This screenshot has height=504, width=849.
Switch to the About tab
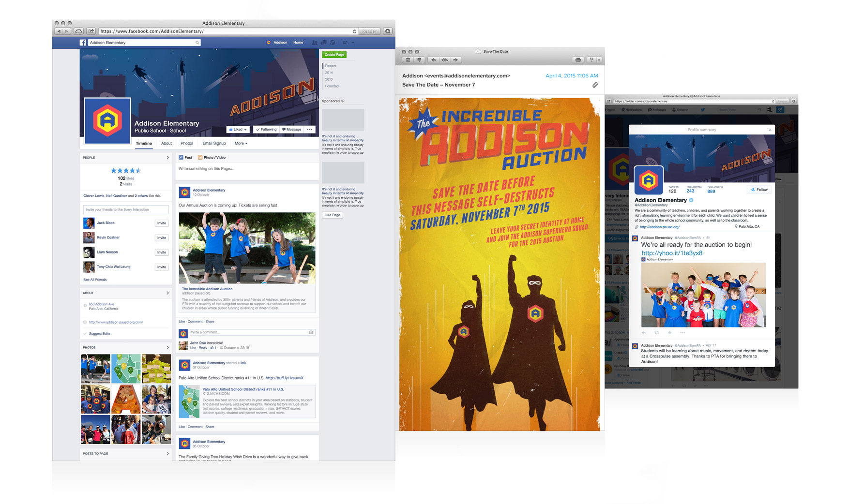tap(166, 143)
